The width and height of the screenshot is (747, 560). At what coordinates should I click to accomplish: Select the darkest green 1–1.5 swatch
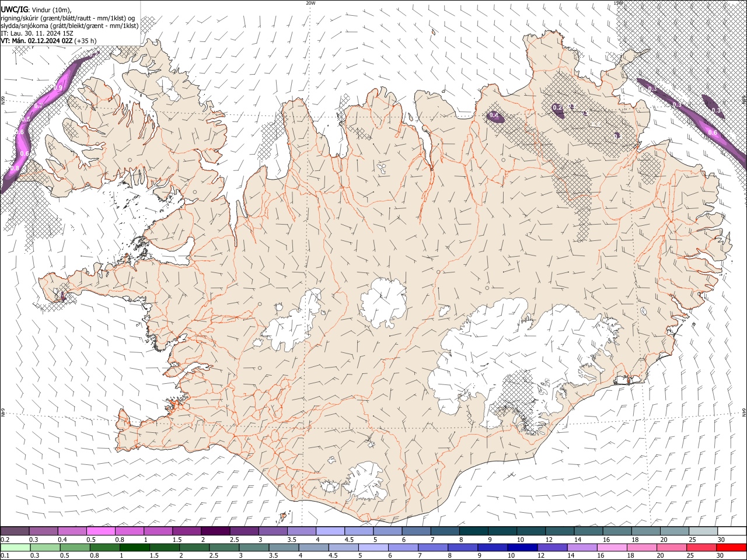point(135,548)
